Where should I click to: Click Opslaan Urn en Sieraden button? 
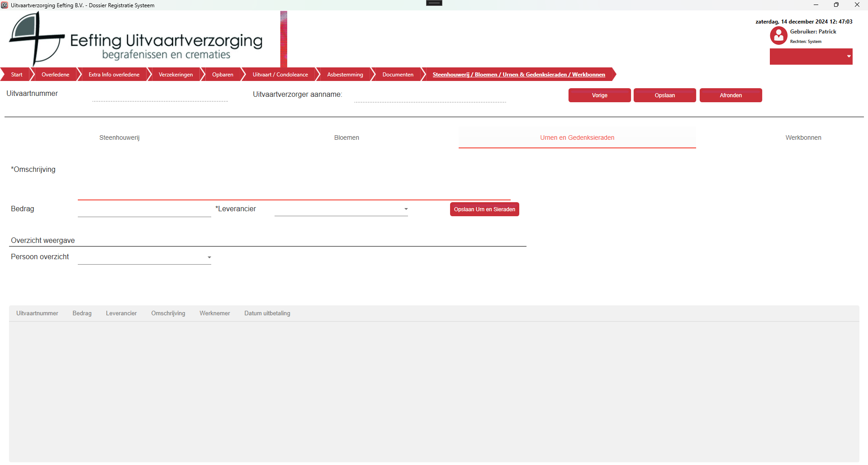click(484, 209)
